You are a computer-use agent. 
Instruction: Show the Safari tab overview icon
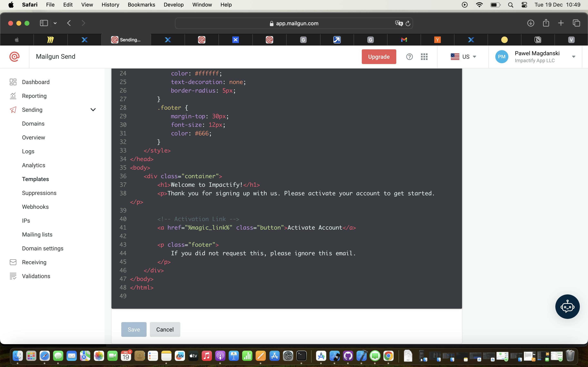click(x=576, y=23)
